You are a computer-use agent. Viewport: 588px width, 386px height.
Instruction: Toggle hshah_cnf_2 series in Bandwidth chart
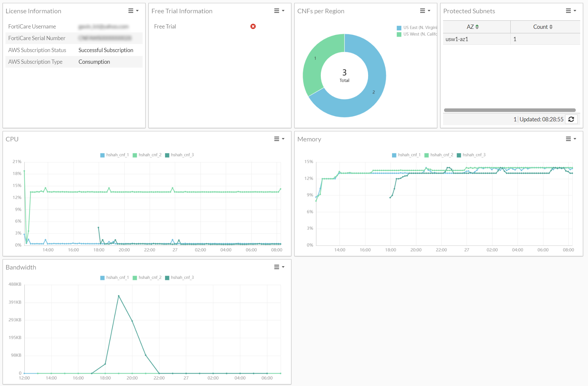point(147,277)
